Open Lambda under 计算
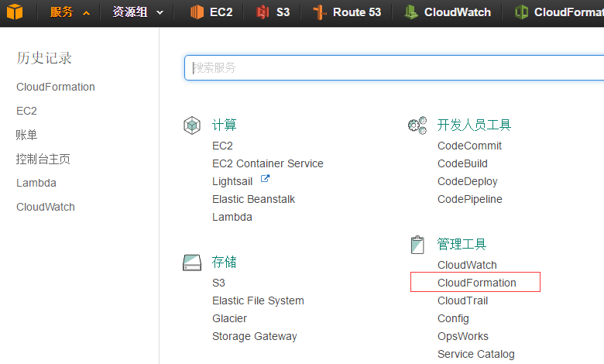Viewport: 604px width, 364px height. pyautogui.click(x=232, y=218)
